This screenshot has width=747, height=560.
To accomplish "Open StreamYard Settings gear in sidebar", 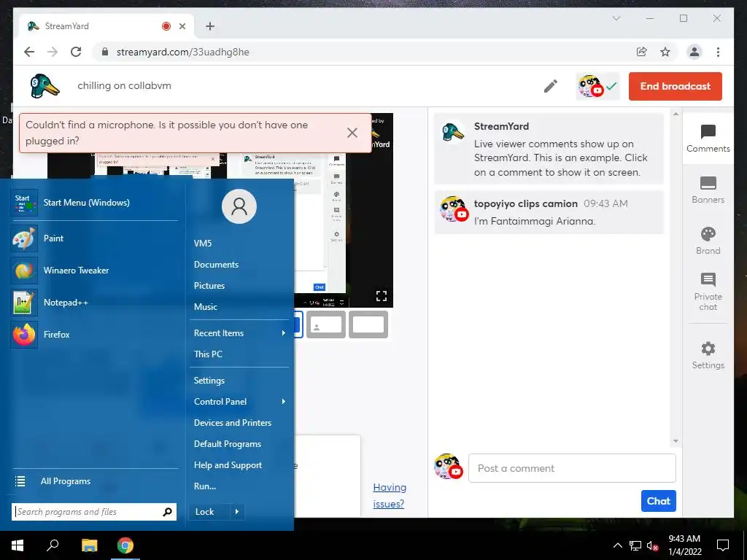I will coord(708,355).
